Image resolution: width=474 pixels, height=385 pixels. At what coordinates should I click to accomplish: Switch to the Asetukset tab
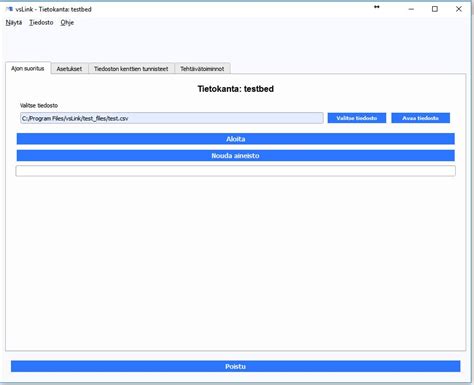[69, 69]
